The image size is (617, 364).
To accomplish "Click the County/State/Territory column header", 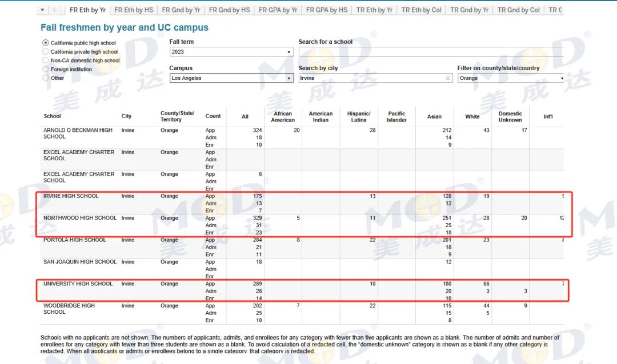I will click(177, 116).
